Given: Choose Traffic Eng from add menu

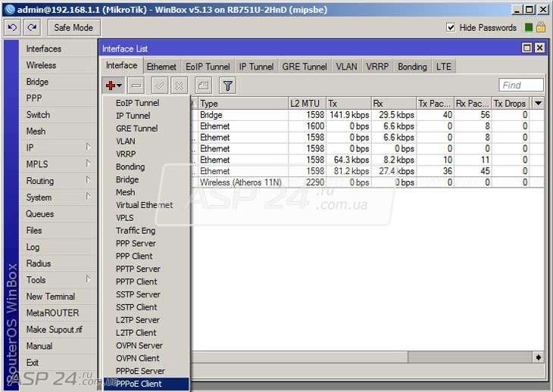Looking at the screenshot, I should click(146, 231).
